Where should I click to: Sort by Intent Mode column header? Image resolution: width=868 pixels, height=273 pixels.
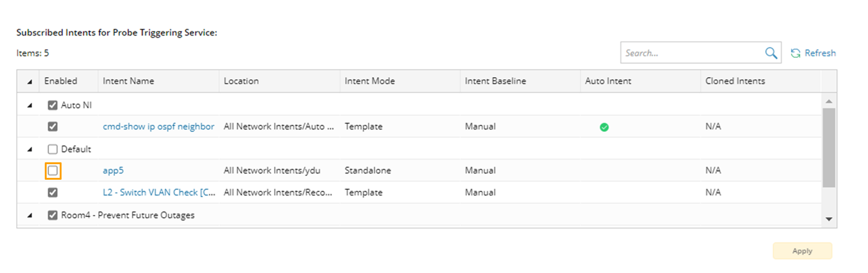[x=370, y=81]
